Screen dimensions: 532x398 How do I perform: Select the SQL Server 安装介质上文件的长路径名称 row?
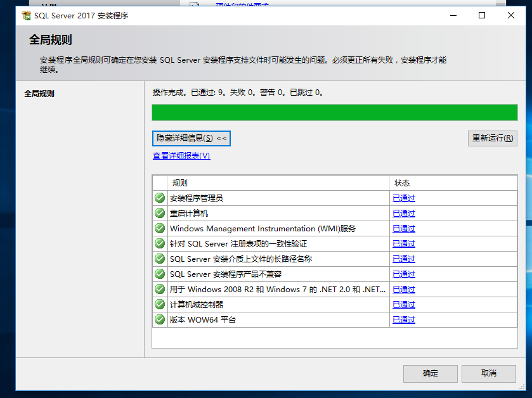(x=335, y=259)
